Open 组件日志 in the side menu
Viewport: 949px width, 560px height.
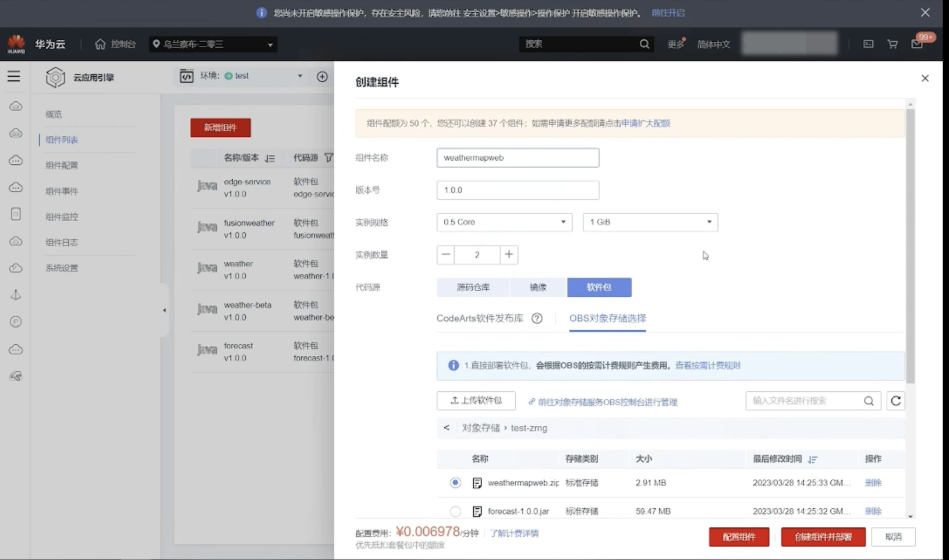click(62, 242)
